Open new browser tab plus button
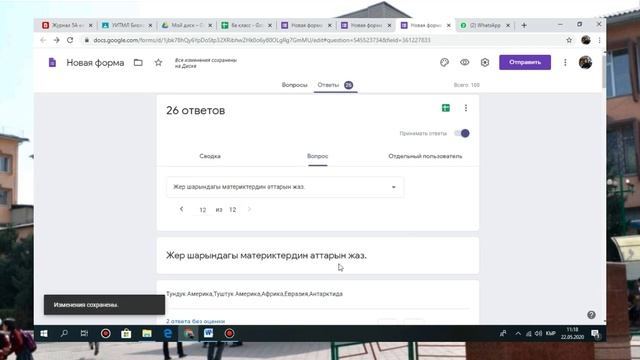The width and height of the screenshot is (640, 360). (524, 25)
